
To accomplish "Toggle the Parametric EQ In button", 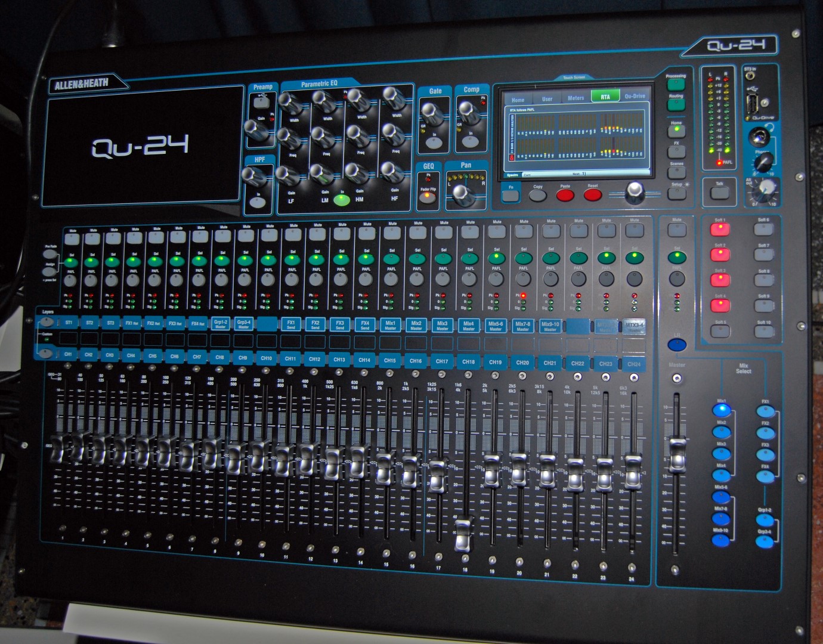I will (x=342, y=200).
